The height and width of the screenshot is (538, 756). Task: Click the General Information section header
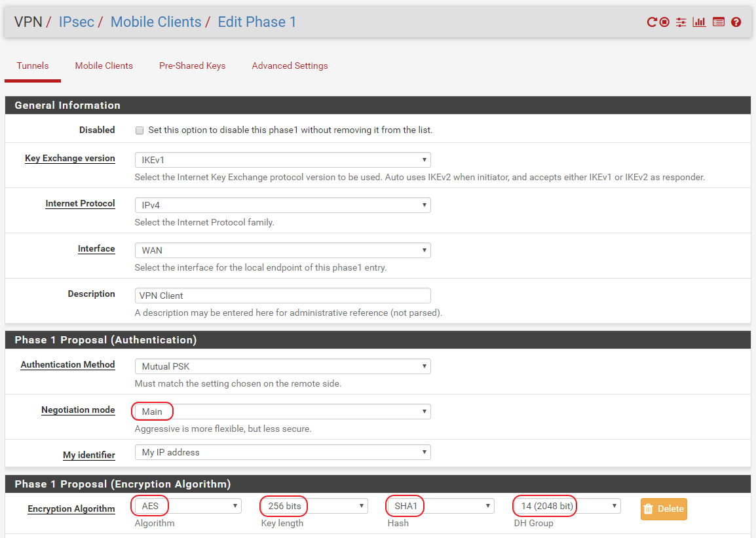[x=377, y=105]
